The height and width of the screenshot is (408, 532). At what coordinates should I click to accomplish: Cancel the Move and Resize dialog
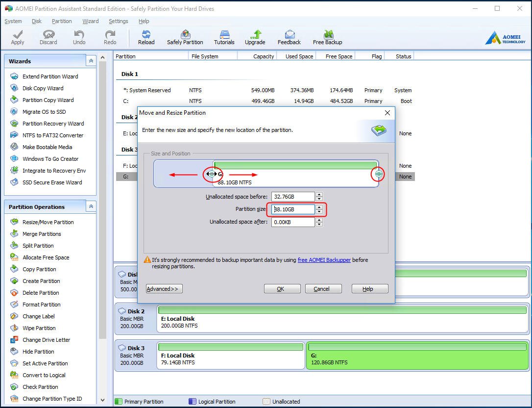[323, 289]
